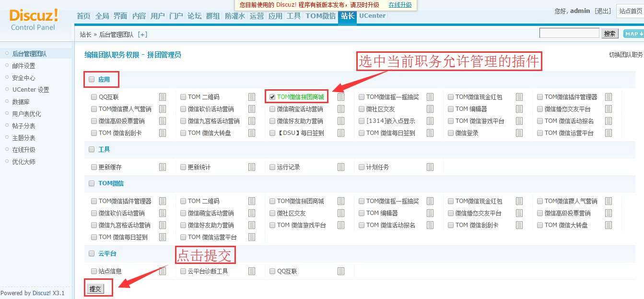Select all with the 应用 group checkbox
Image resolution: width=644 pixels, height=299 pixels.
coord(92,79)
